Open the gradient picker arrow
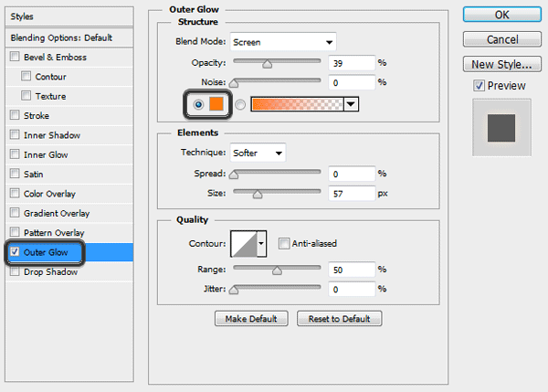 350,104
